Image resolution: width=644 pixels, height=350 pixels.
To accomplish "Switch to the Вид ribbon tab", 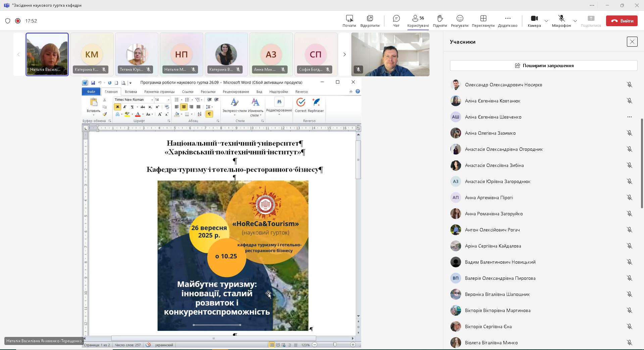I will tap(259, 92).
